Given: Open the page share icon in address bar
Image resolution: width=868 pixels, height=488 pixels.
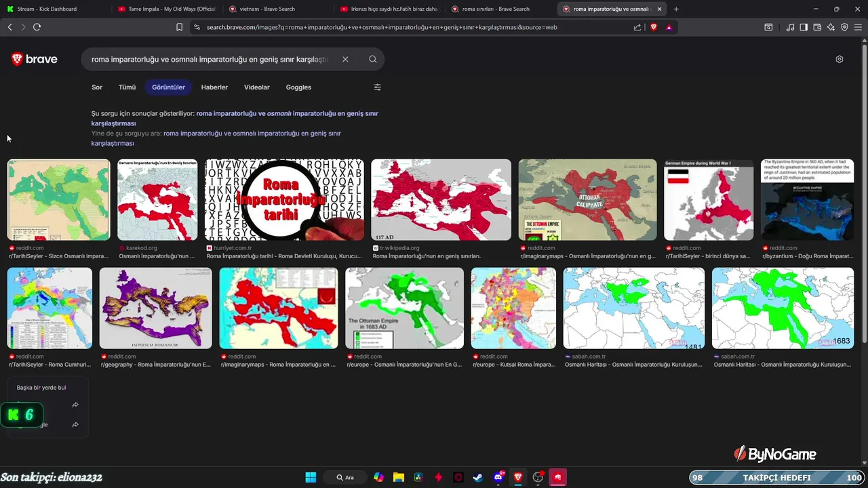Looking at the screenshot, I should pos(637,27).
